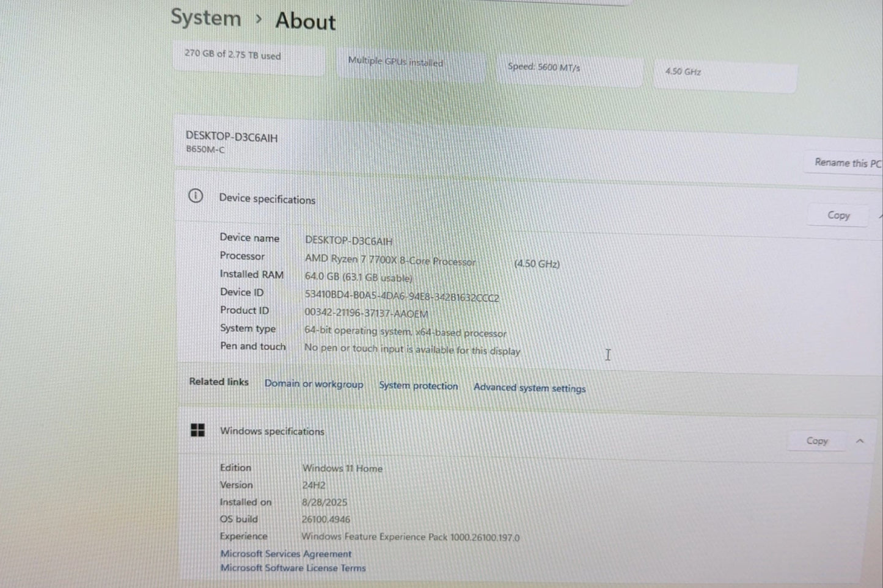The image size is (883, 588).
Task: Open "System protection" settings
Action: tap(419, 386)
